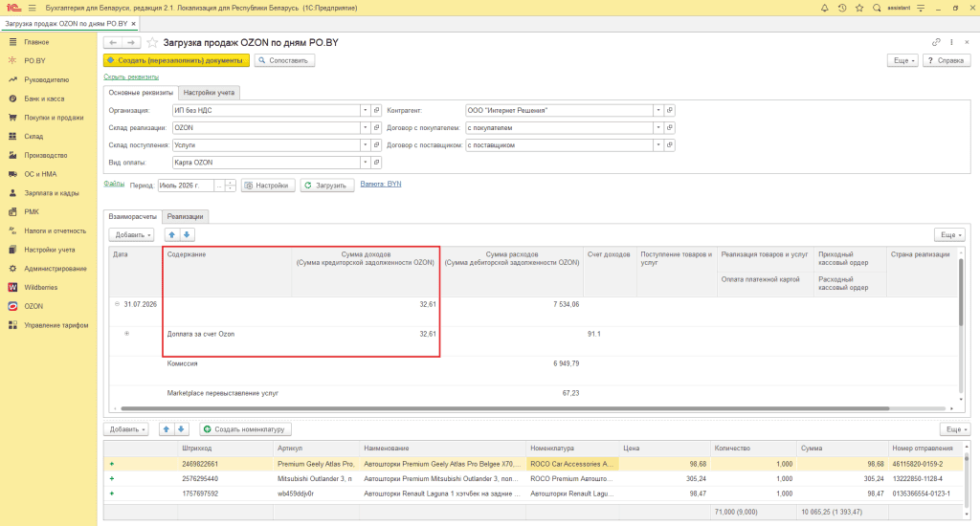Screen dimensions: 980x526
Task: Select the row with barcode 2576295440
Action: point(534,479)
